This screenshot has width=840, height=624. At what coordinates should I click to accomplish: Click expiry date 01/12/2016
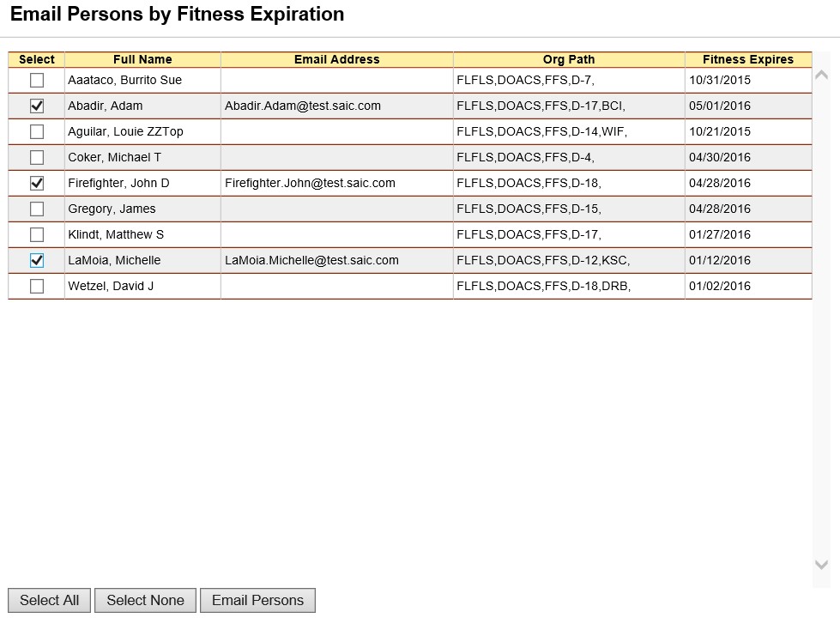point(720,261)
